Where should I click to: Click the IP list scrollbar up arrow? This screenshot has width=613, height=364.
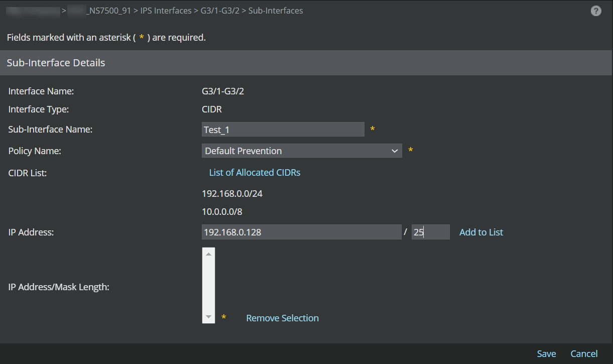point(208,254)
